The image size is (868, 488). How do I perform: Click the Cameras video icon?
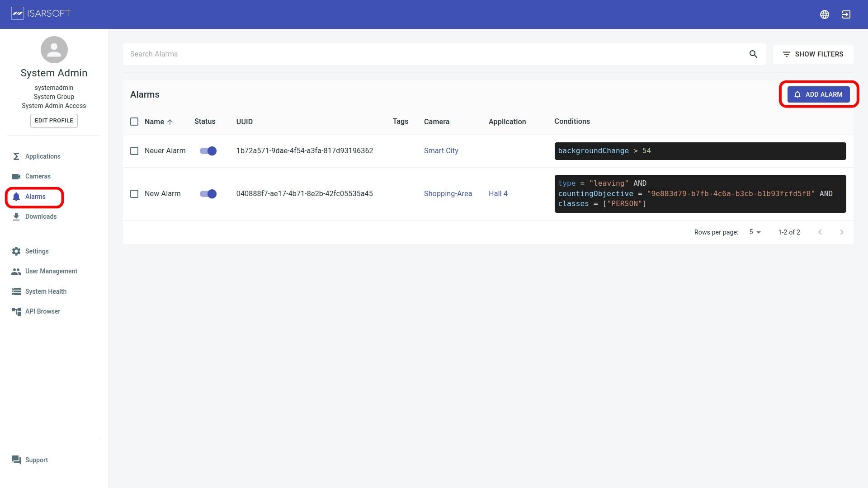[x=16, y=176]
